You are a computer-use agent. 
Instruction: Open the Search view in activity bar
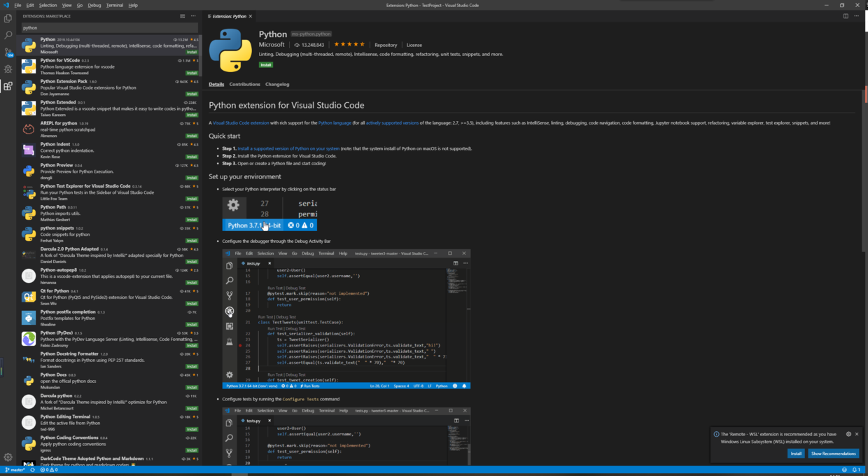click(8, 34)
